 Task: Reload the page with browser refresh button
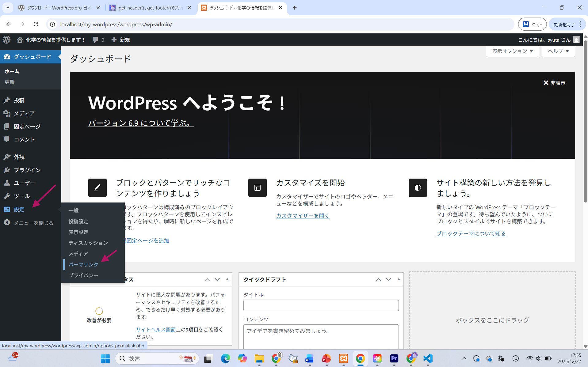pos(36,24)
